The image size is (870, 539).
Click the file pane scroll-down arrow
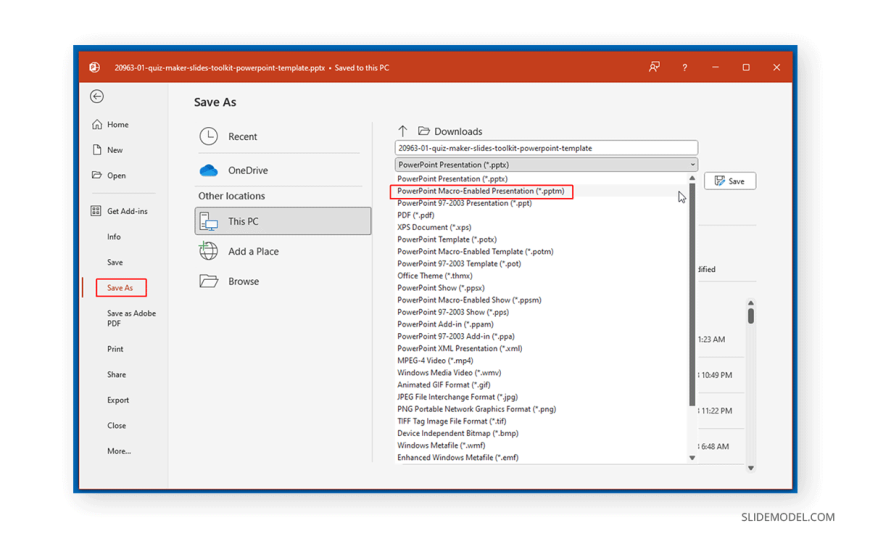point(751,468)
